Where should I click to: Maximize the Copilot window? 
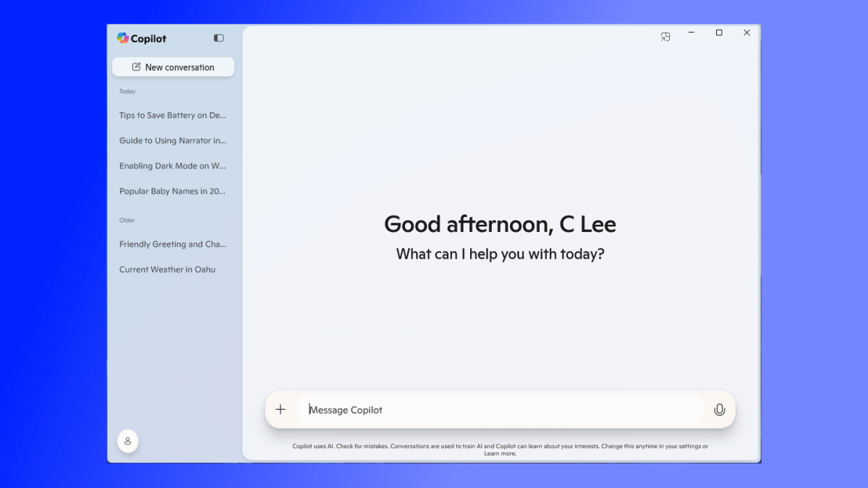click(x=719, y=33)
